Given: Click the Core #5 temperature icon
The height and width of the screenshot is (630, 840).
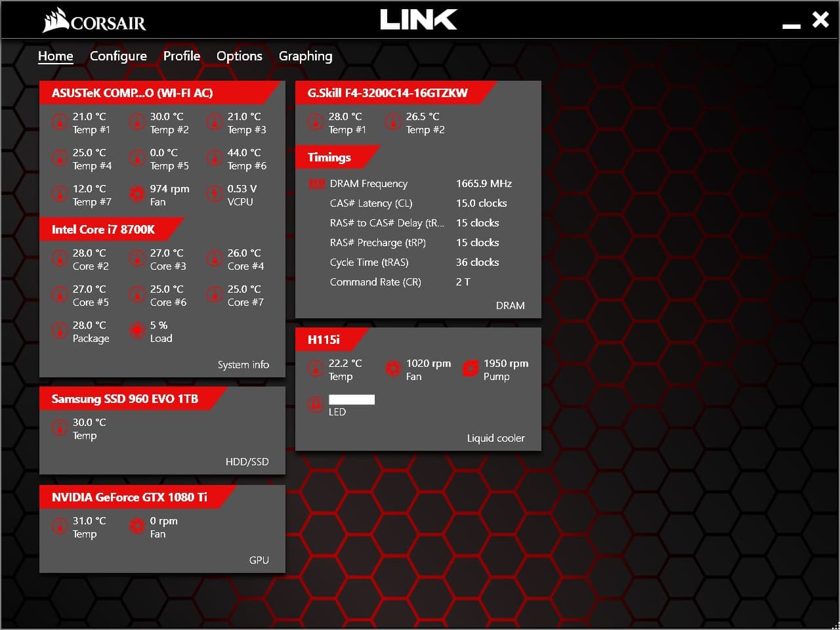Looking at the screenshot, I should (x=60, y=295).
